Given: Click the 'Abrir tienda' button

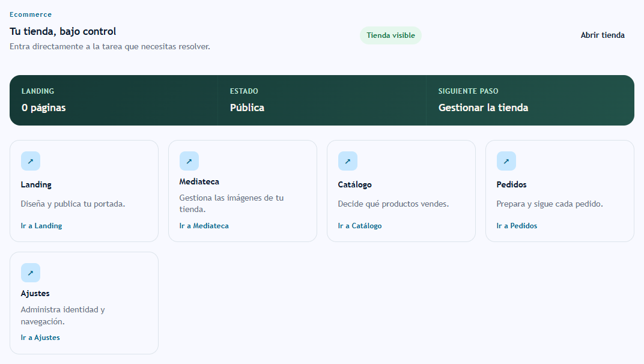Looking at the screenshot, I should click(603, 35).
